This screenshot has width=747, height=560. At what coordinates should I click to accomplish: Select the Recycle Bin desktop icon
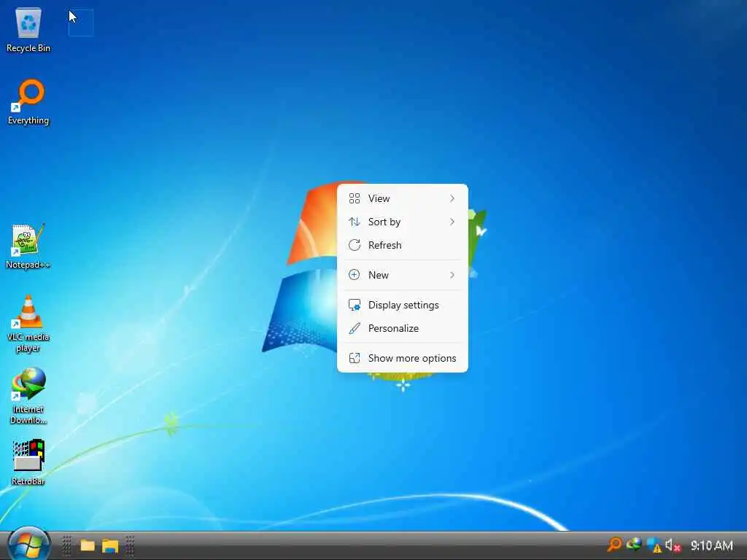click(x=28, y=31)
